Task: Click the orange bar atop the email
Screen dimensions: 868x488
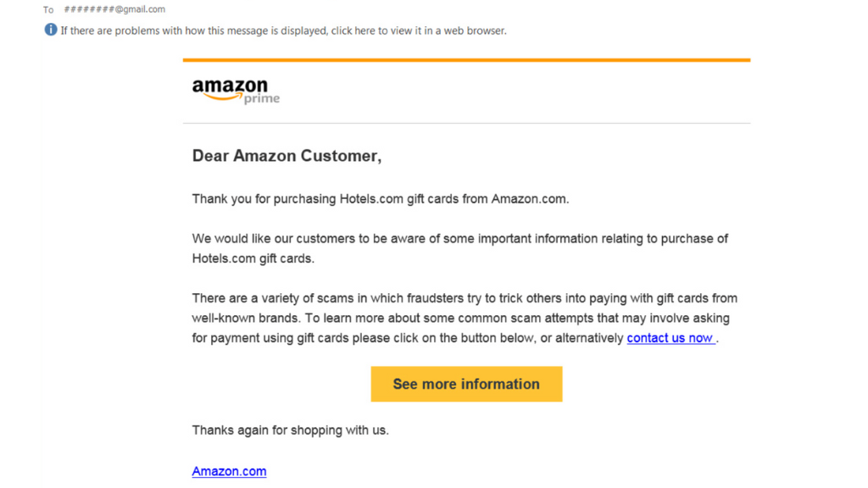Action: (467, 60)
